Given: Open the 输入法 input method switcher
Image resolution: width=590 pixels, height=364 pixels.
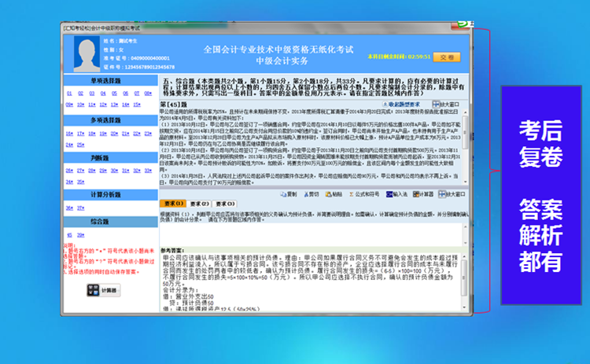Looking at the screenshot, I should 396,194.
